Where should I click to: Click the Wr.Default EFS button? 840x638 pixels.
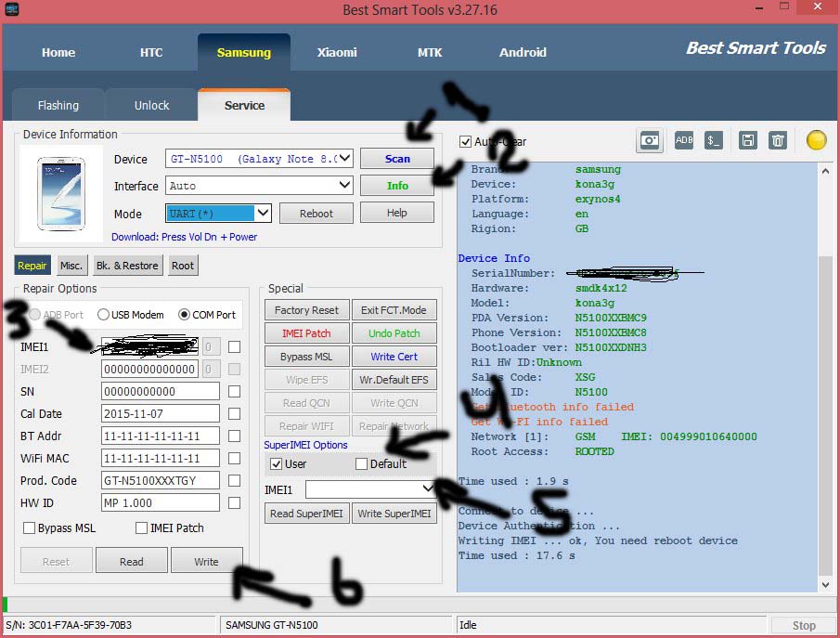(394, 380)
